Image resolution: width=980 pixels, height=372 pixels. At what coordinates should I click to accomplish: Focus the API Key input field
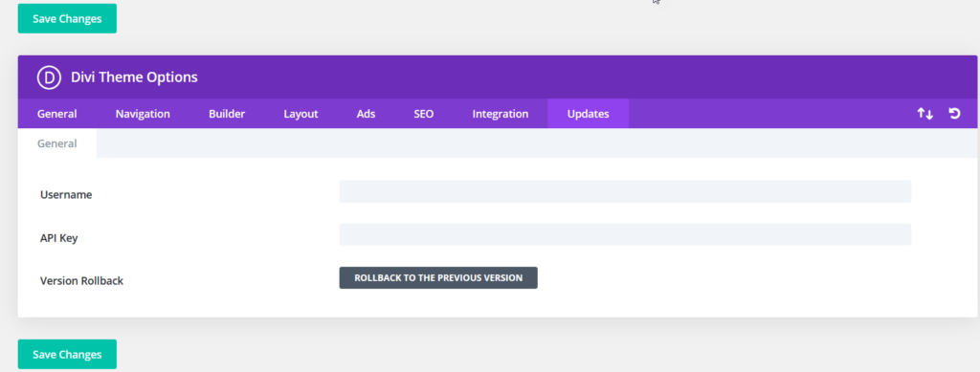pos(625,234)
